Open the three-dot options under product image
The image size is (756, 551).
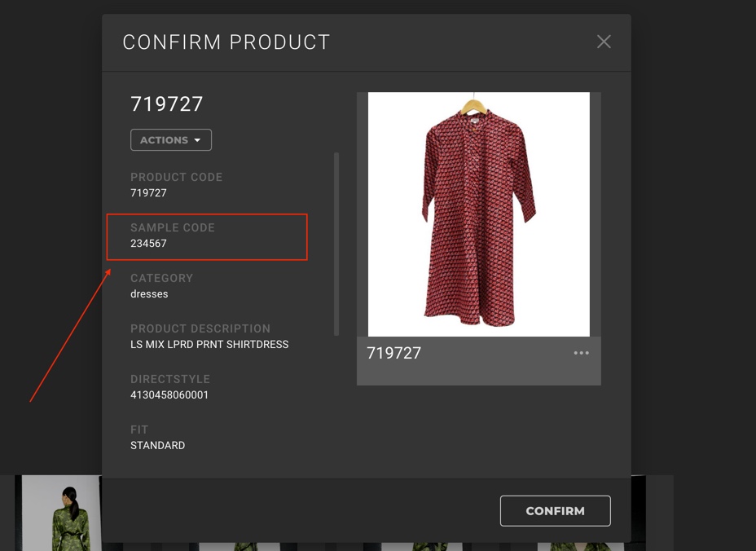tap(581, 353)
